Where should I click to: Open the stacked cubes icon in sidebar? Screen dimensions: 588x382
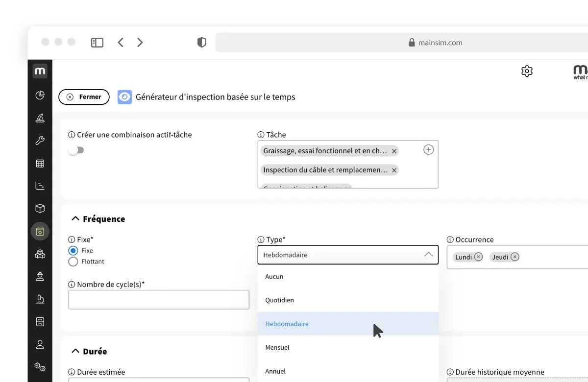pyautogui.click(x=40, y=254)
